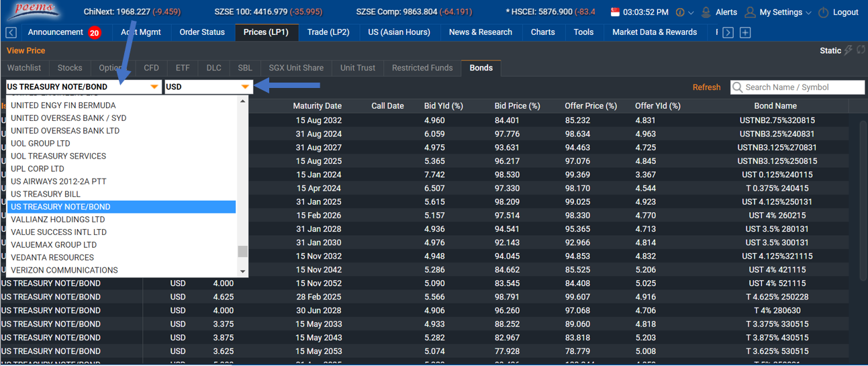Select the SGX Unit Share sub-tab
Screen dimensions: 868x366
[x=296, y=68]
